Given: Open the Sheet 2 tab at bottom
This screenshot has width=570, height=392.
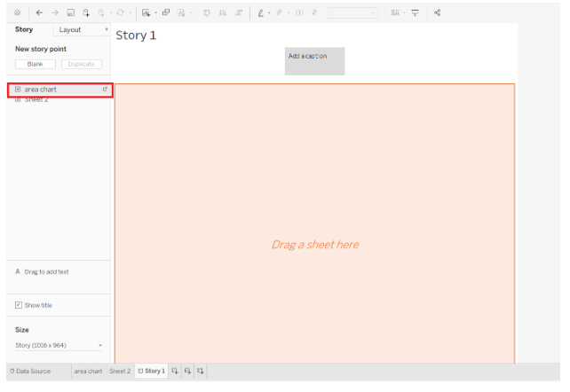Looking at the screenshot, I should point(120,371).
